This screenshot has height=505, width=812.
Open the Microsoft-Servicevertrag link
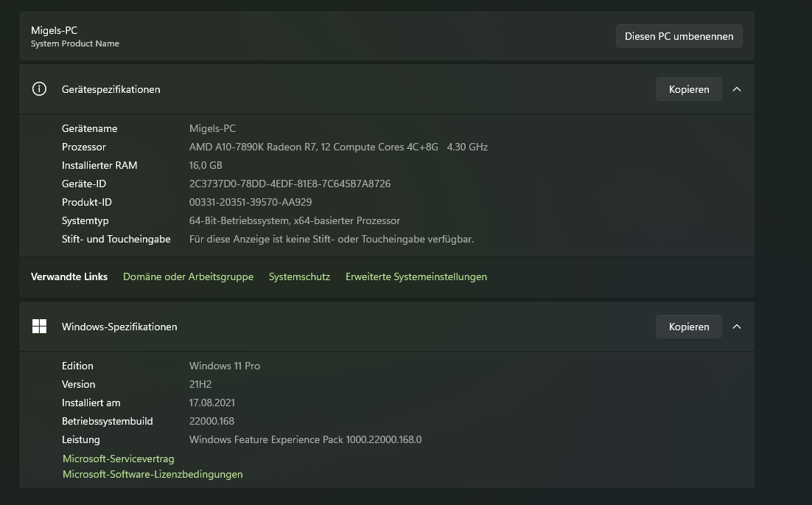[x=118, y=459]
